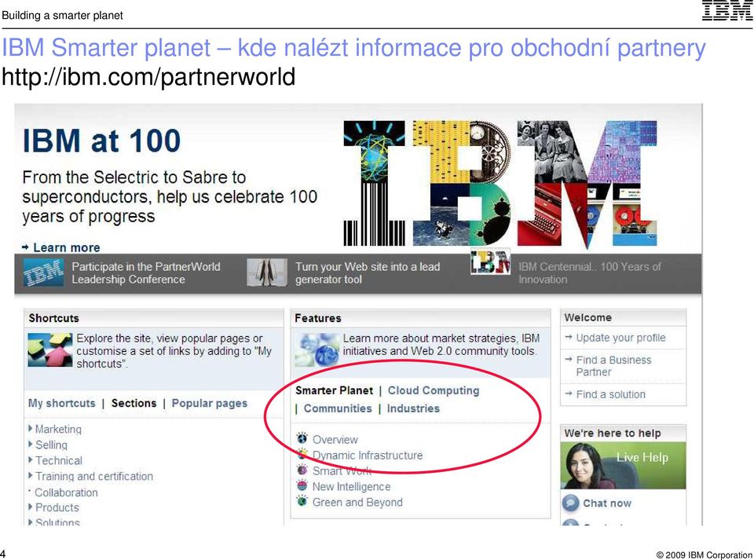Switch to Cloud Computing tab
Screen dimensions: 754x560
[434, 391]
